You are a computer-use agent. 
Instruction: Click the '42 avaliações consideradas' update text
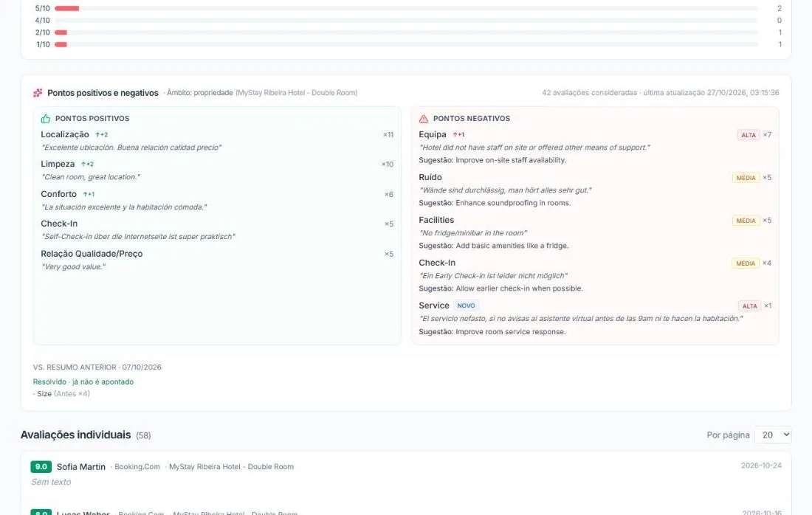click(x=661, y=93)
